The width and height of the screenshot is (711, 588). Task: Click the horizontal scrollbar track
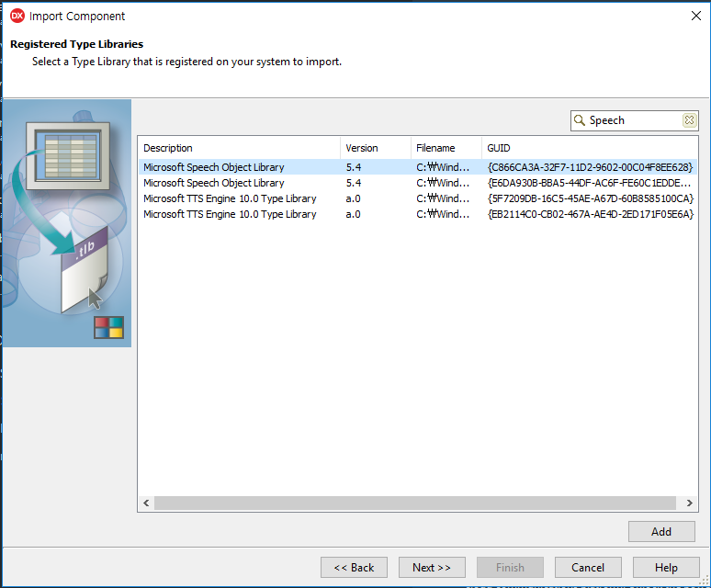415,503
